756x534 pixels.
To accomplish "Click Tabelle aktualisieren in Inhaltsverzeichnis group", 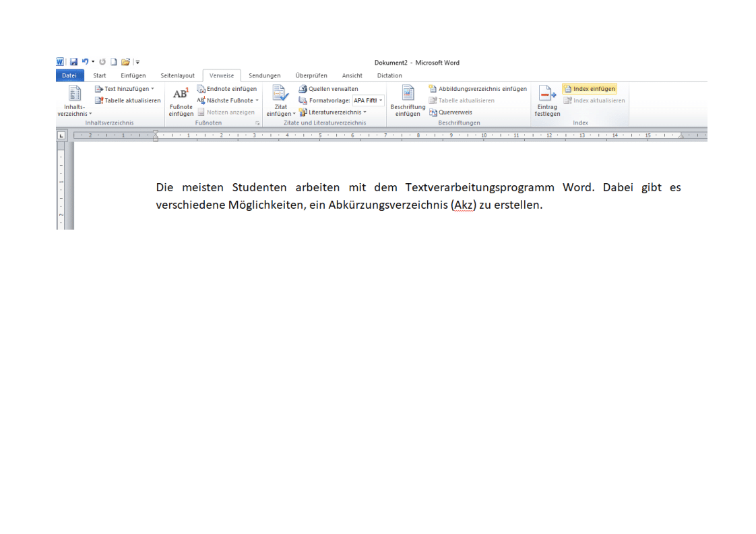I will click(128, 101).
